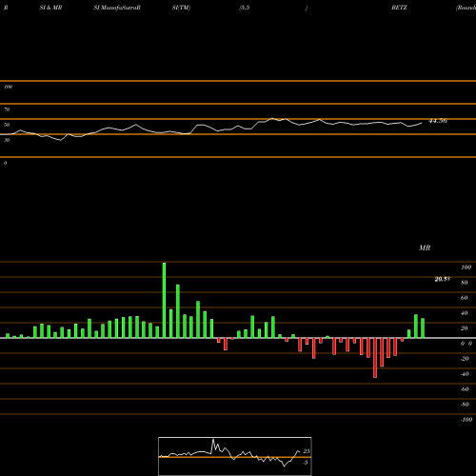Open the mini overview chart thumbnail
The height and width of the screenshot is (476, 476).
[235, 456]
